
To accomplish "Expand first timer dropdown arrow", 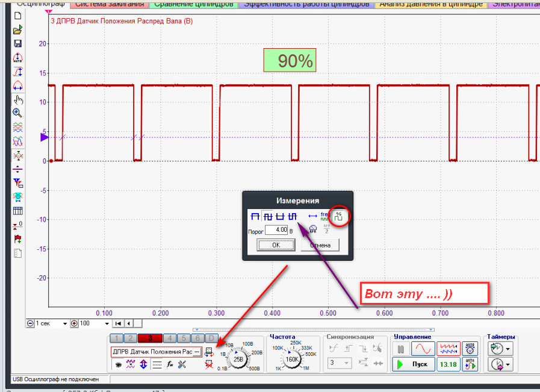I will pos(508,349).
